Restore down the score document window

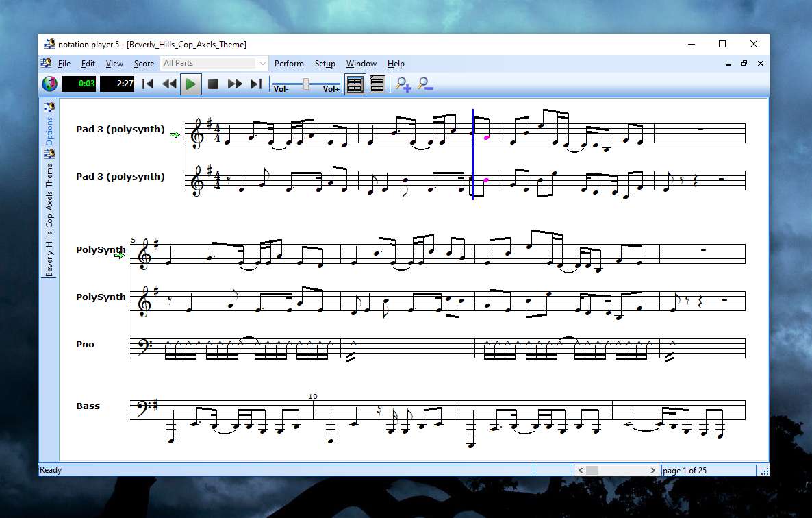tap(744, 64)
